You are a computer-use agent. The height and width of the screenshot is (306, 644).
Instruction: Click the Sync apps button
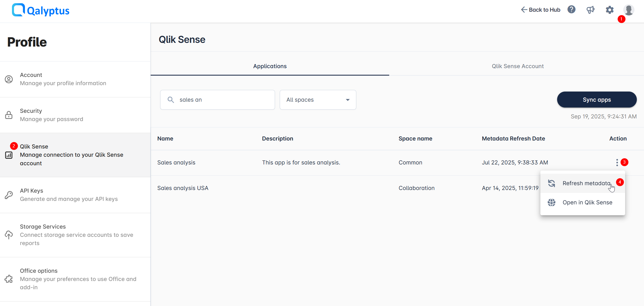point(597,100)
